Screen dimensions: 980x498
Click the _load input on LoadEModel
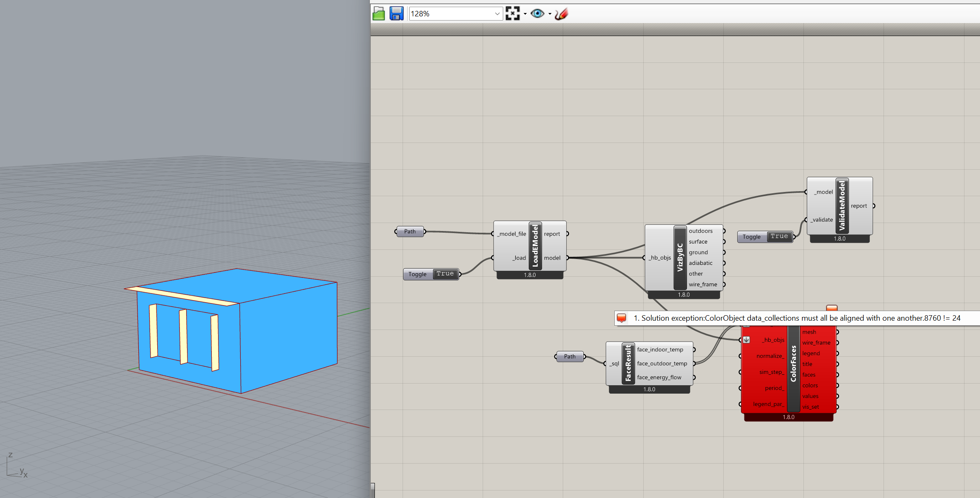coord(519,258)
